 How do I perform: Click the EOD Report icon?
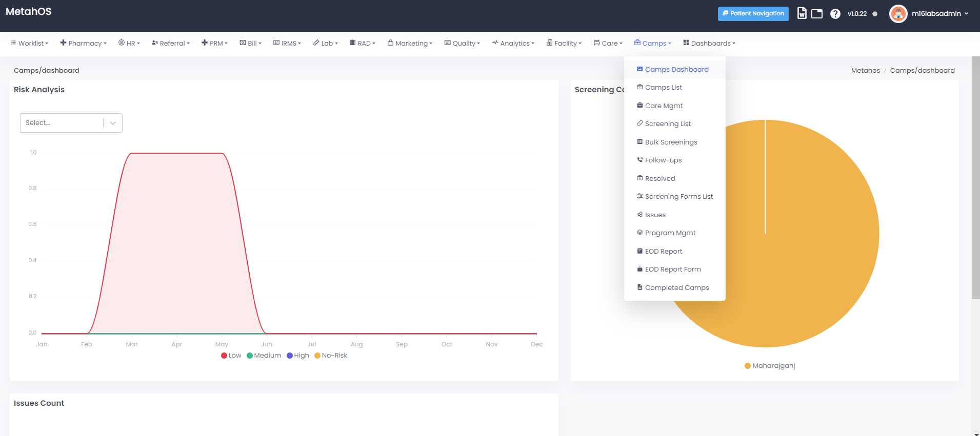pyautogui.click(x=639, y=251)
